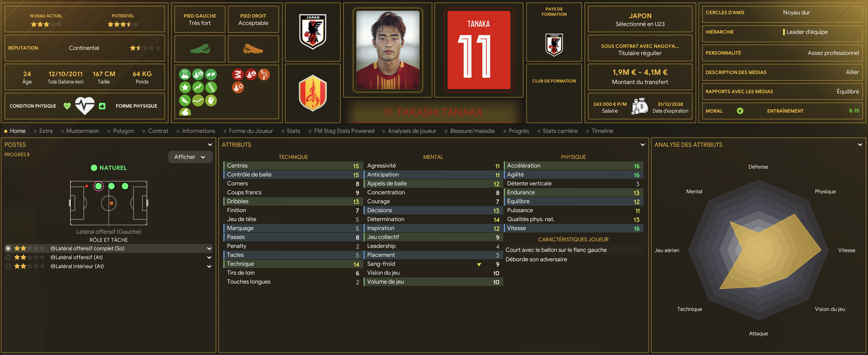868x355 pixels.
Task: Switch to the Contrat tab
Action: 158,131
